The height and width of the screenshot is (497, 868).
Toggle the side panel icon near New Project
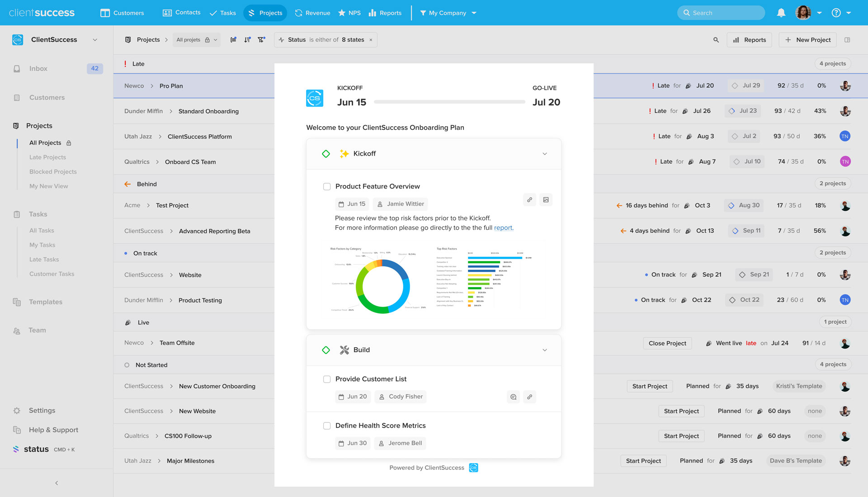pos(847,40)
